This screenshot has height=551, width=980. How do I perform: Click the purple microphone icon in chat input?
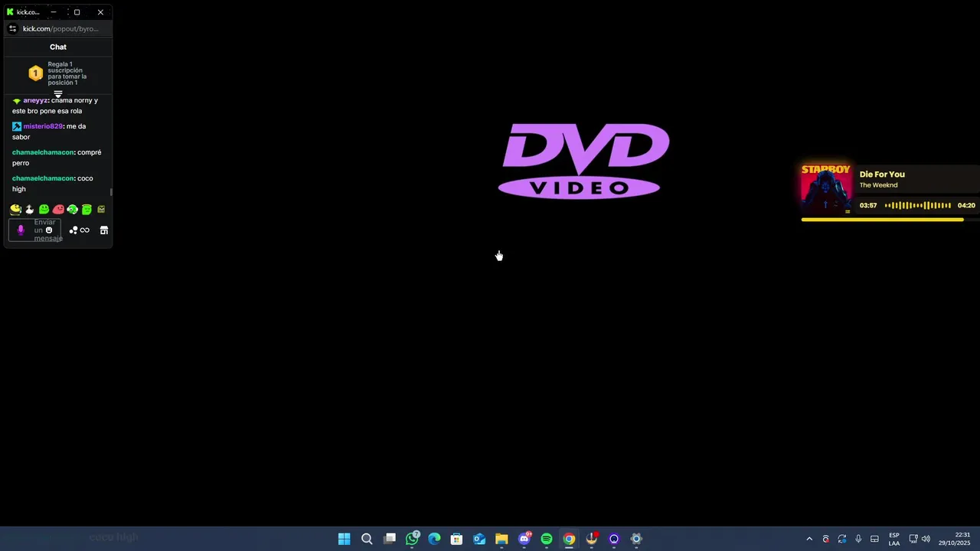point(21,230)
